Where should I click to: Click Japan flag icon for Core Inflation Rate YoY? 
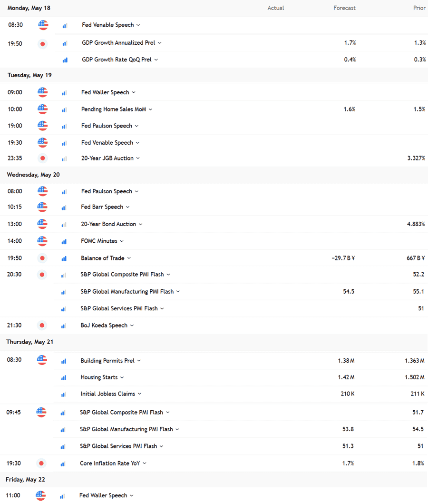coord(41,464)
